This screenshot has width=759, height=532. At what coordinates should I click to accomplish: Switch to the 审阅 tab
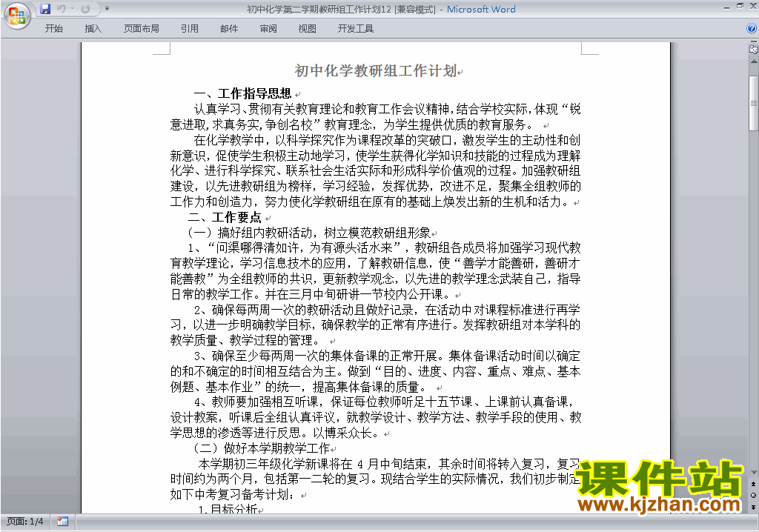coord(268,29)
